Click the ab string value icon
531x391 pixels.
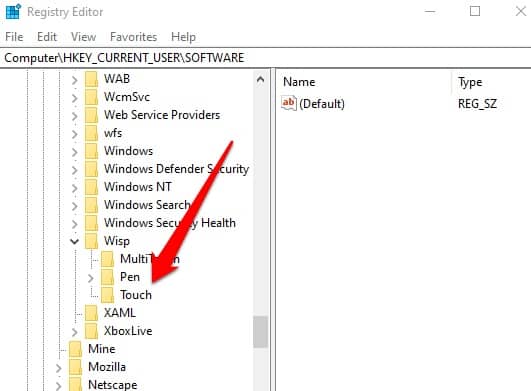tap(289, 103)
